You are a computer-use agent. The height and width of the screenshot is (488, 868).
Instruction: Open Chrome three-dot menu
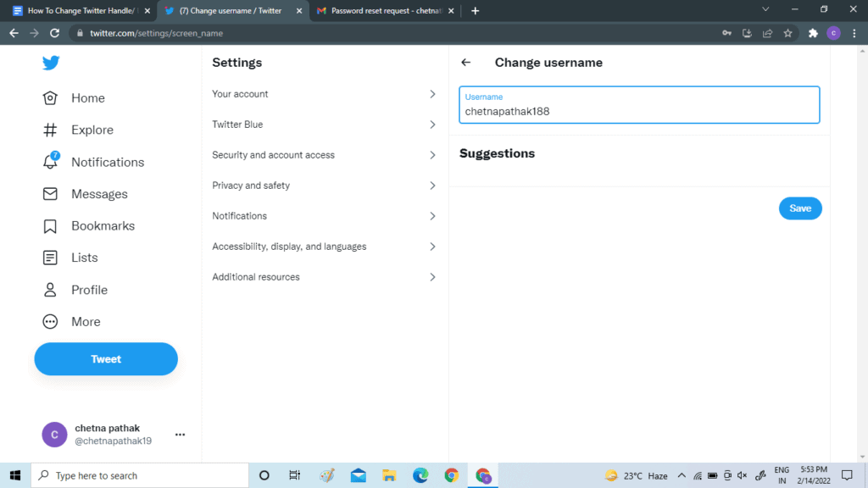[x=854, y=33]
